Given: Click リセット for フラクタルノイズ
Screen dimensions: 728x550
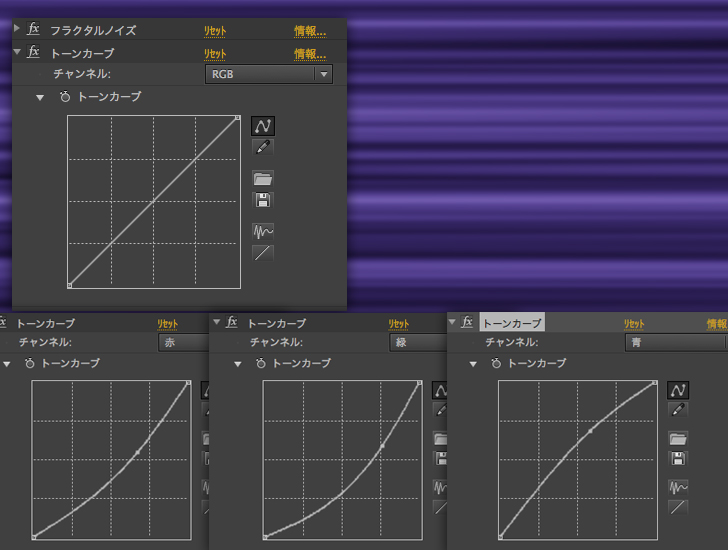Looking at the screenshot, I should [215, 31].
